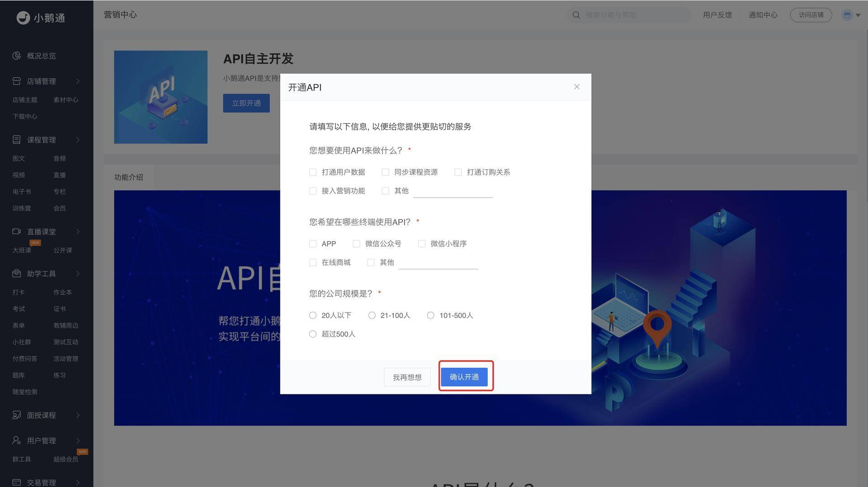
Task: Check 接入营销功能 option
Action: click(x=313, y=191)
